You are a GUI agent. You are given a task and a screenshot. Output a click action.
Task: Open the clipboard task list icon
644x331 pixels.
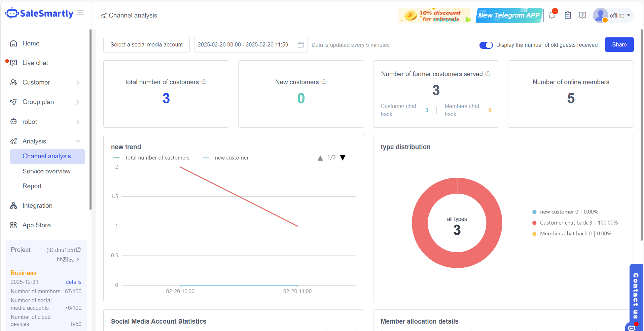tap(568, 15)
